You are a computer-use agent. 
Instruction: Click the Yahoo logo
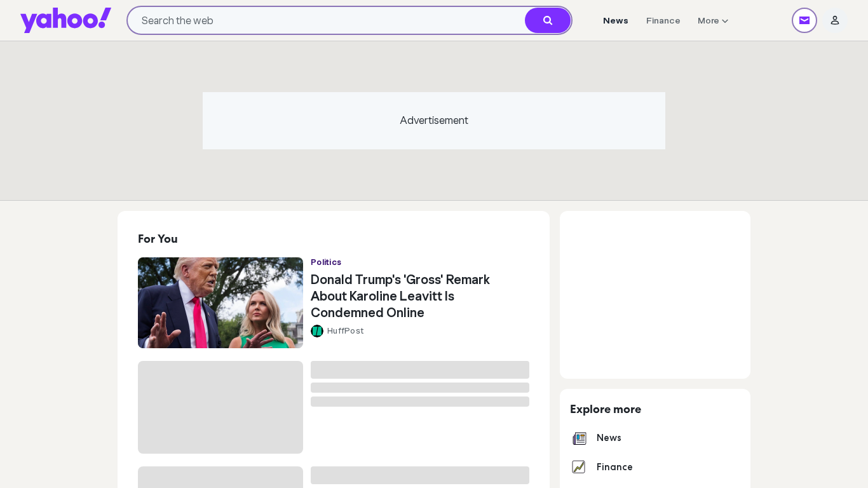(x=65, y=20)
